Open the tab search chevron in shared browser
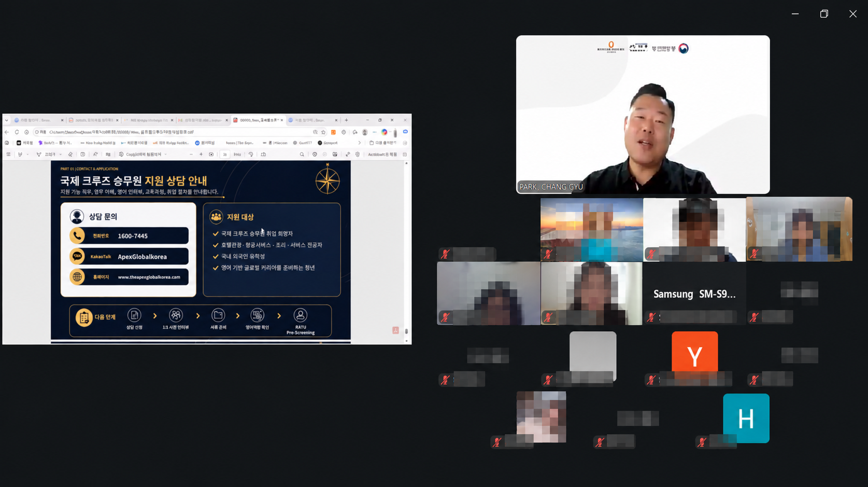The height and width of the screenshot is (487, 868). coord(6,120)
